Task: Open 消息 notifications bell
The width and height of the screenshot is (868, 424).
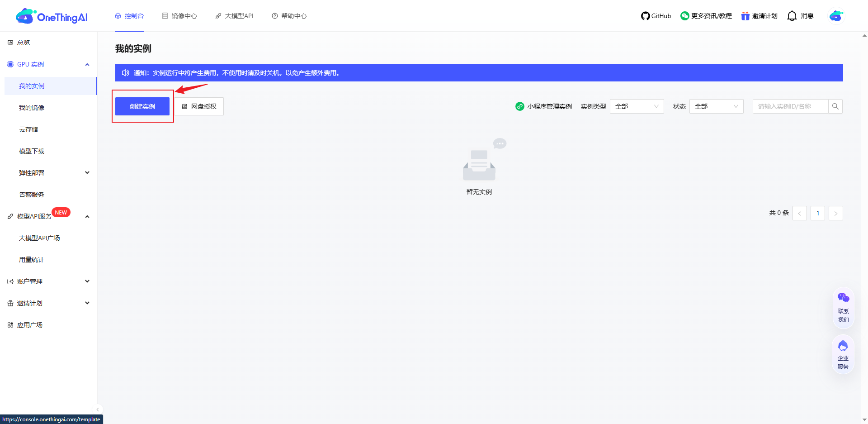Action: [801, 16]
